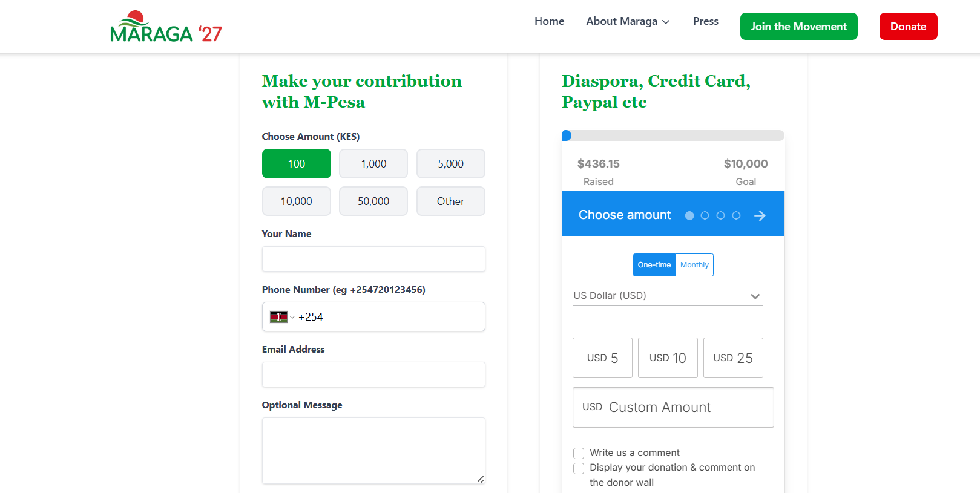Click the donation progress bar

(x=673, y=135)
